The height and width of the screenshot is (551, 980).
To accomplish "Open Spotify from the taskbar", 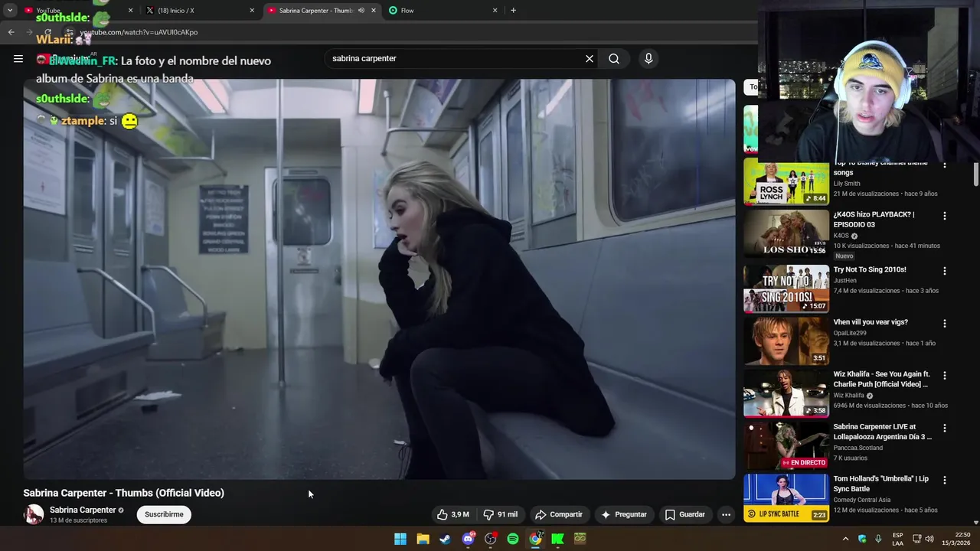I will pyautogui.click(x=513, y=539).
